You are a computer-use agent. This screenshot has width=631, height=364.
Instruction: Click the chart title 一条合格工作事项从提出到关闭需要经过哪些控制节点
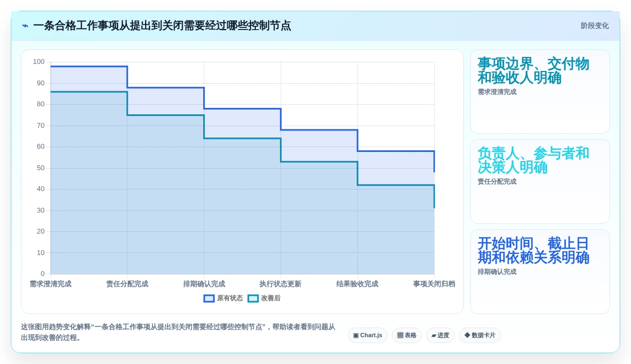(x=162, y=26)
